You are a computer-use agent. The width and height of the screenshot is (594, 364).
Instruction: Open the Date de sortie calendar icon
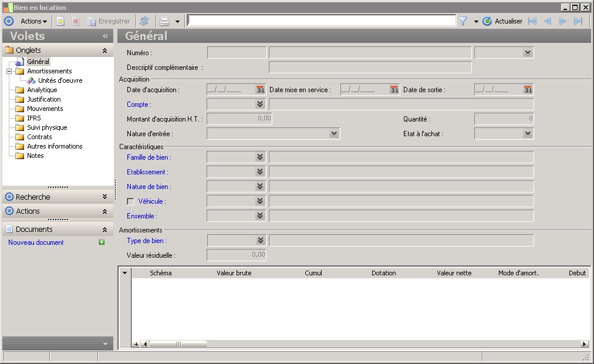tap(528, 90)
